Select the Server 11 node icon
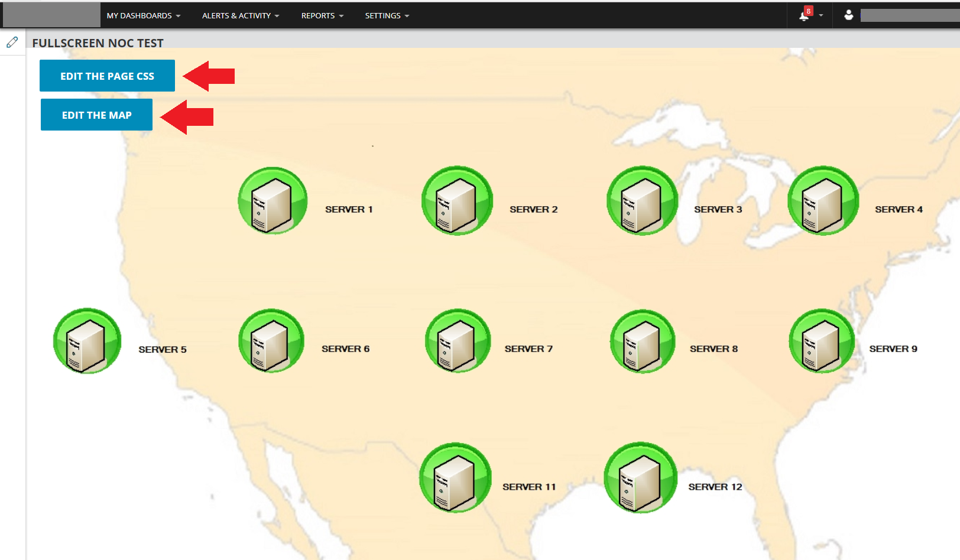Viewport: 960px width, 560px height. click(x=456, y=478)
